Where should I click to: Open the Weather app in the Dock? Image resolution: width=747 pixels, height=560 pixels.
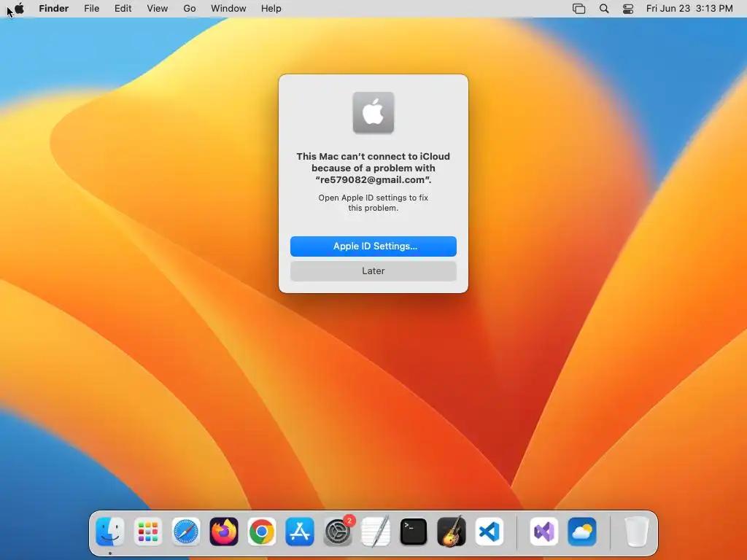click(x=582, y=532)
